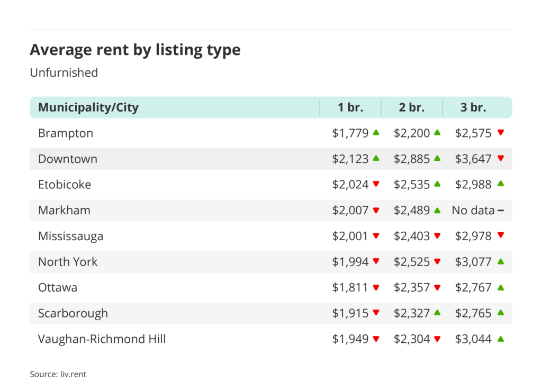Click red down arrow beside Vaughan-Richmond Hill $1,949
542x392 pixels.
(376, 339)
